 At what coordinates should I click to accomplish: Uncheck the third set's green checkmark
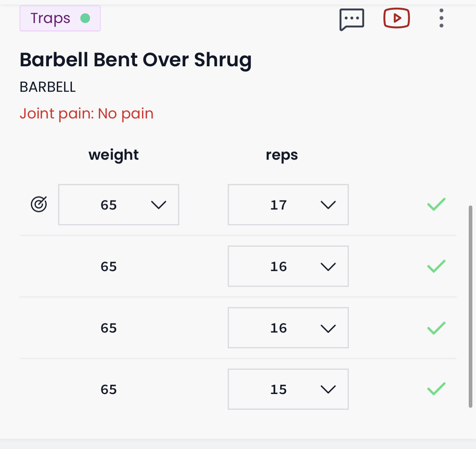click(x=436, y=328)
